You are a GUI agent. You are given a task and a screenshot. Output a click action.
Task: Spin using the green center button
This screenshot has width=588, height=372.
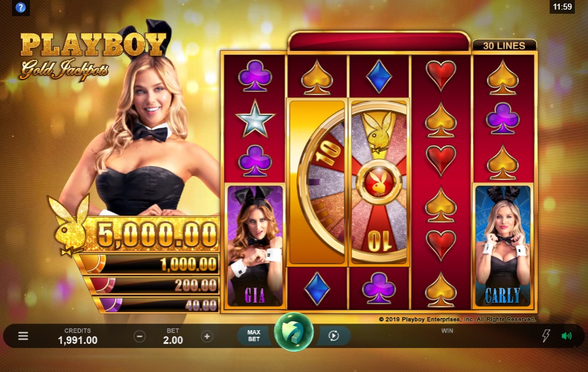tap(293, 331)
